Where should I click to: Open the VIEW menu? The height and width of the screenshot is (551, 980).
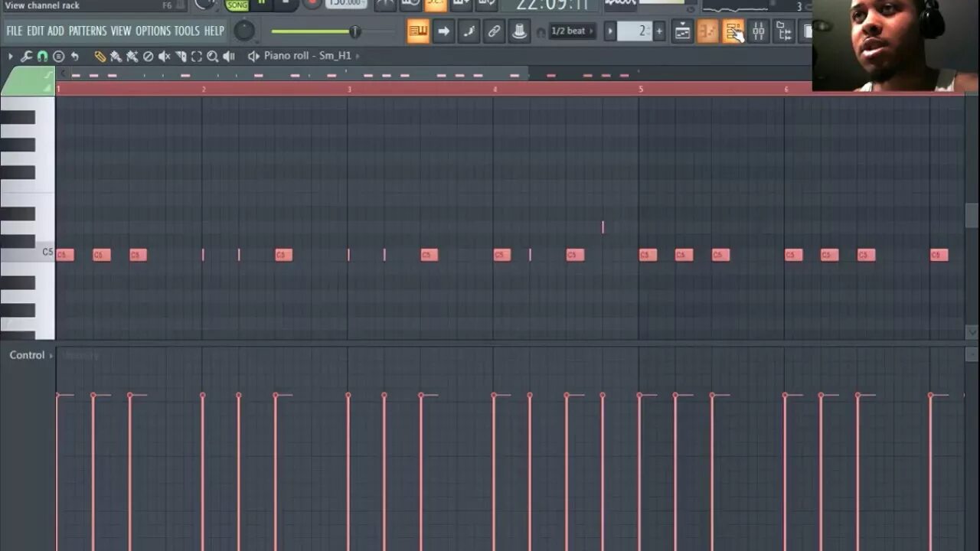[x=121, y=31]
